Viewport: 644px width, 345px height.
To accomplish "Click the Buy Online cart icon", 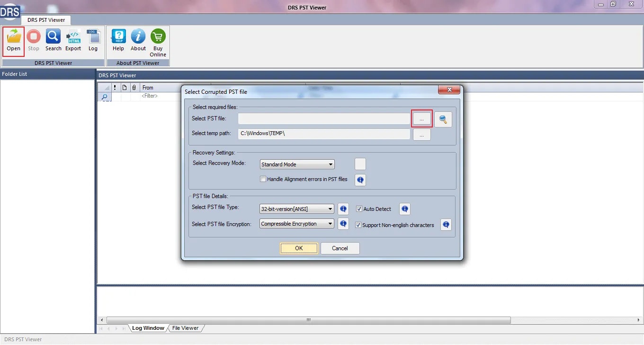I will pyautogui.click(x=158, y=36).
